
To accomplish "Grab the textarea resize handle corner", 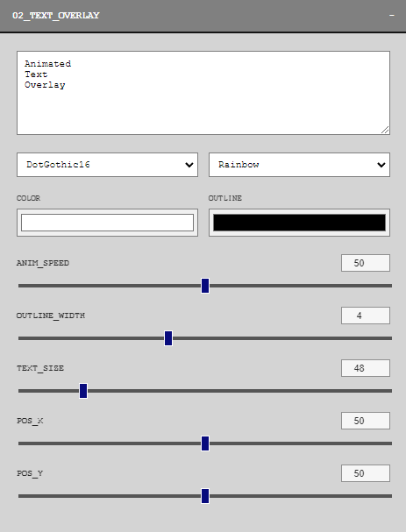I will 385,130.
